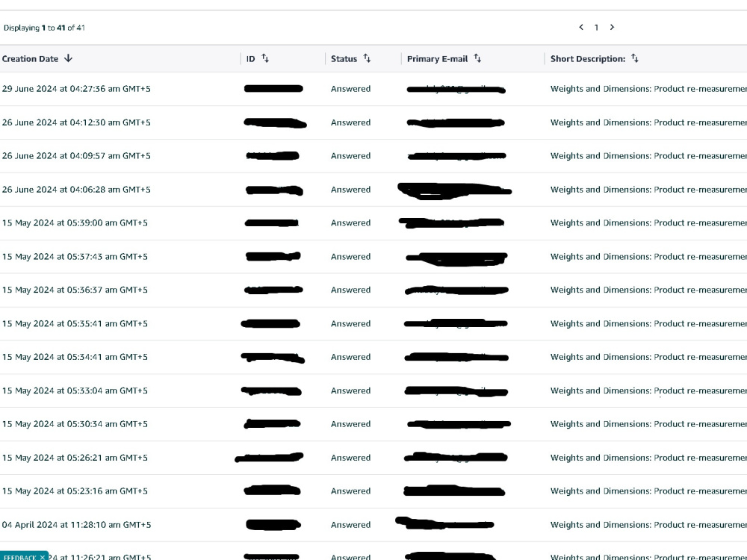Sort by Creation Date descending arrow
The image size is (747, 560).
(68, 58)
